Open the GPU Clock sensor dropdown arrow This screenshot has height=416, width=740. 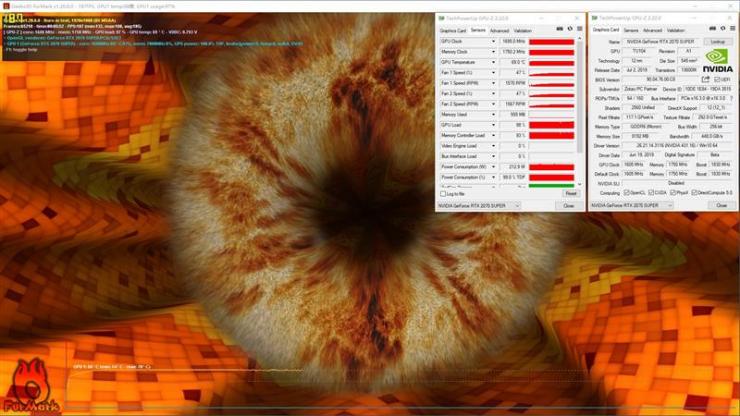494,42
